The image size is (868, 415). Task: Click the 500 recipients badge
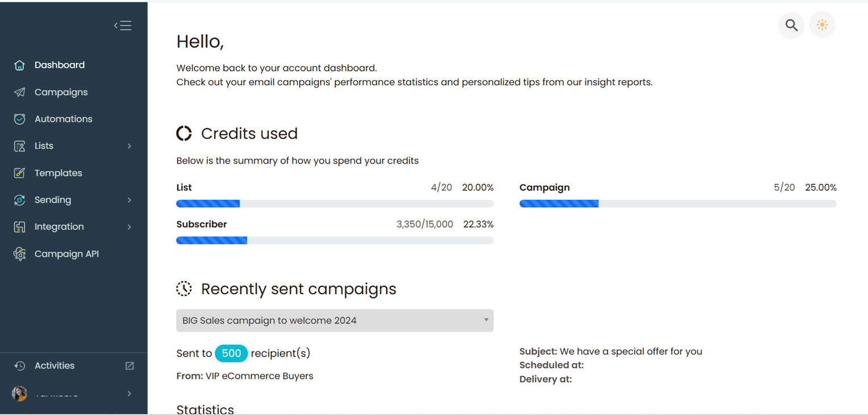[x=231, y=353]
